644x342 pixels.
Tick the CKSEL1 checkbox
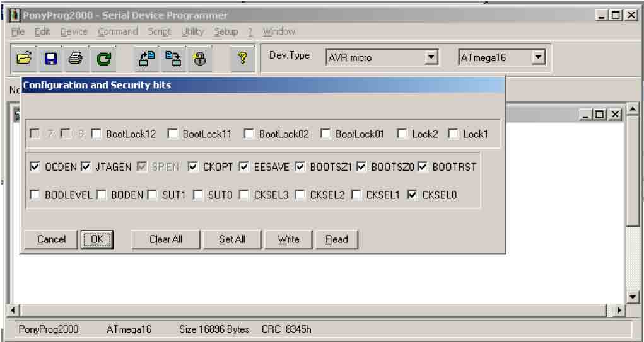[356, 195]
